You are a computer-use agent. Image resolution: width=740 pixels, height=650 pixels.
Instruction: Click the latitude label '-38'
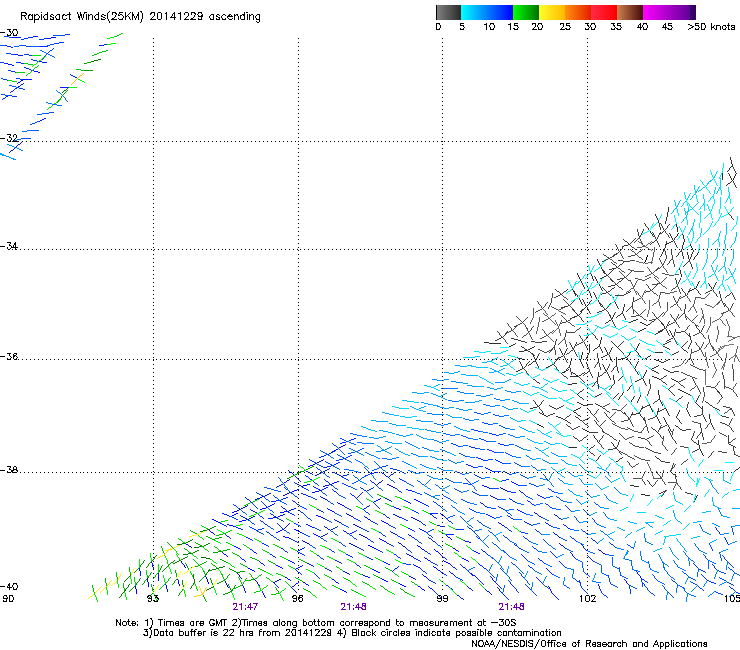point(9,470)
